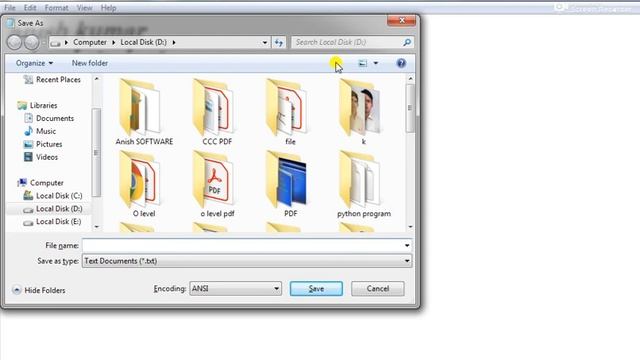The image size is (640, 360).
Task: Open the Encoding ANSI dropdown
Action: pos(236,289)
